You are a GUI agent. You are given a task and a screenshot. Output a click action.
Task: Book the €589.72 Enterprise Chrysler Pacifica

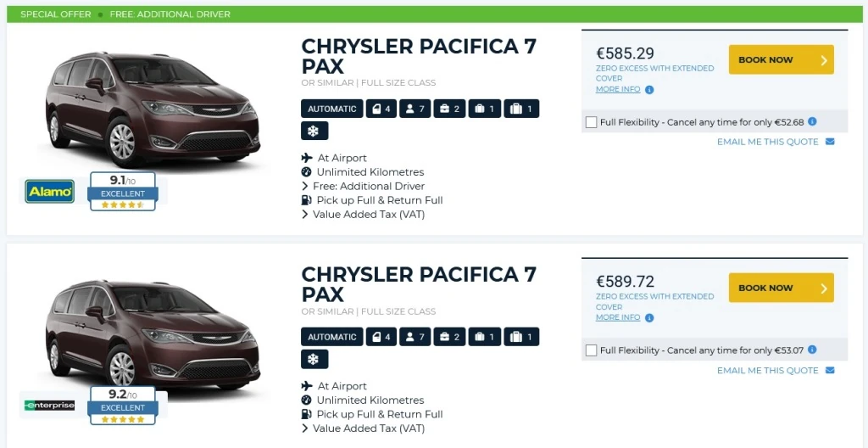pos(781,288)
